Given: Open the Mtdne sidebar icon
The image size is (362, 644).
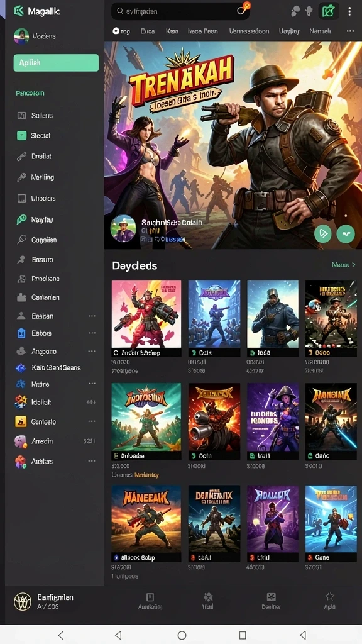Looking at the screenshot, I should tap(21, 384).
